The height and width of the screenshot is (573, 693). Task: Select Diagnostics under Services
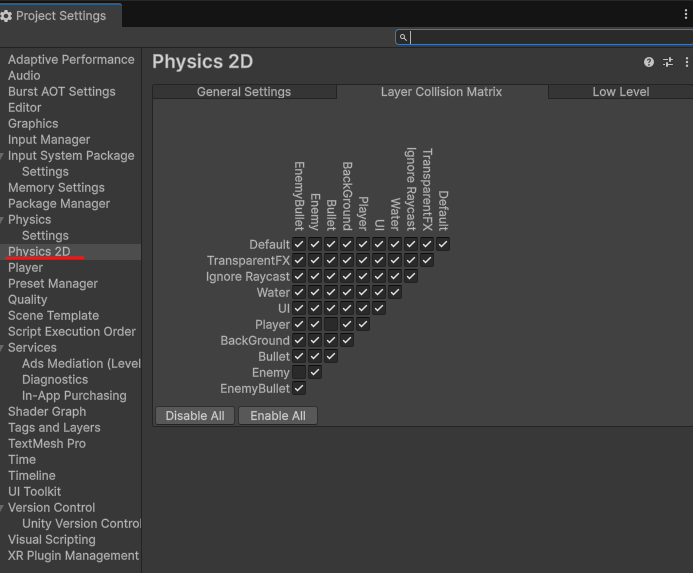(x=55, y=380)
